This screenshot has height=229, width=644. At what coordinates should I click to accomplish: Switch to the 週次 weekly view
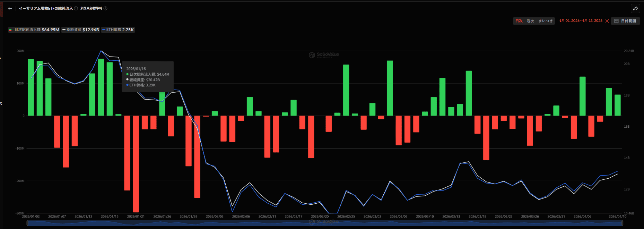(x=530, y=21)
